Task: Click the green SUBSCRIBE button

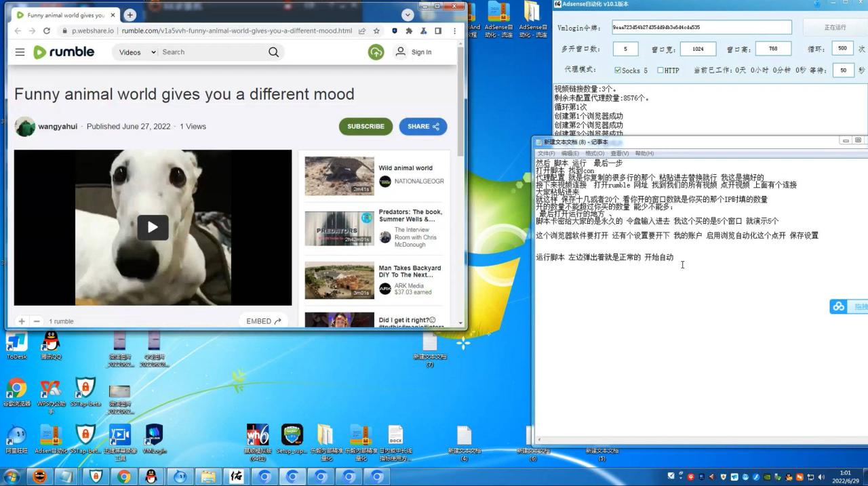Action: 366,126
